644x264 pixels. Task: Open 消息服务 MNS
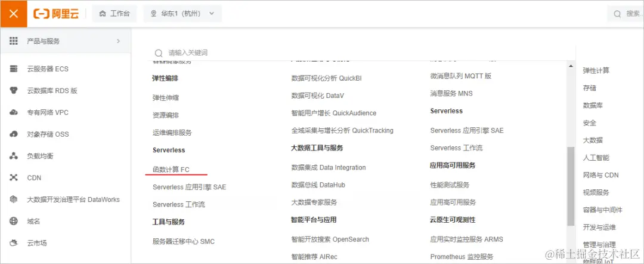pos(451,93)
